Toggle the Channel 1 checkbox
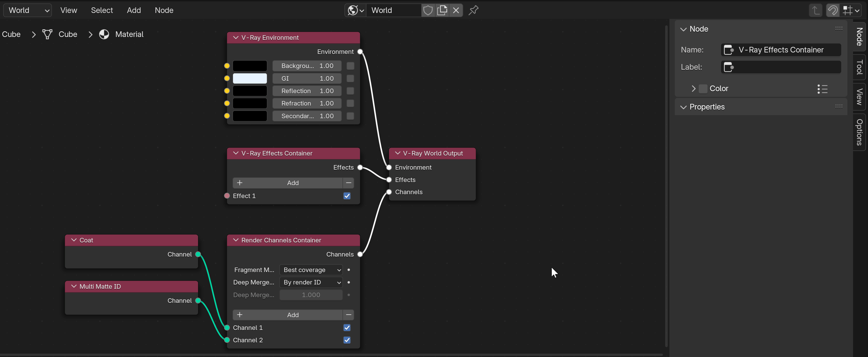The image size is (868, 357). [x=347, y=328]
